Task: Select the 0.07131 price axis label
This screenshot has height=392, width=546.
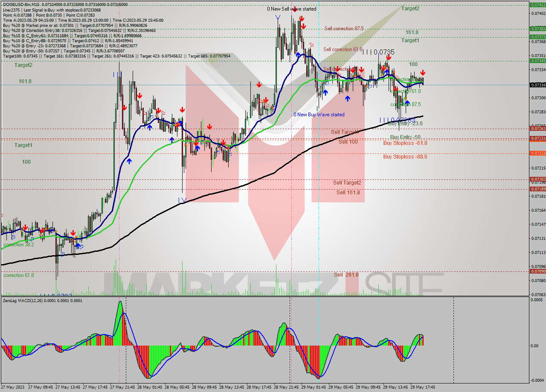Action: [539, 238]
